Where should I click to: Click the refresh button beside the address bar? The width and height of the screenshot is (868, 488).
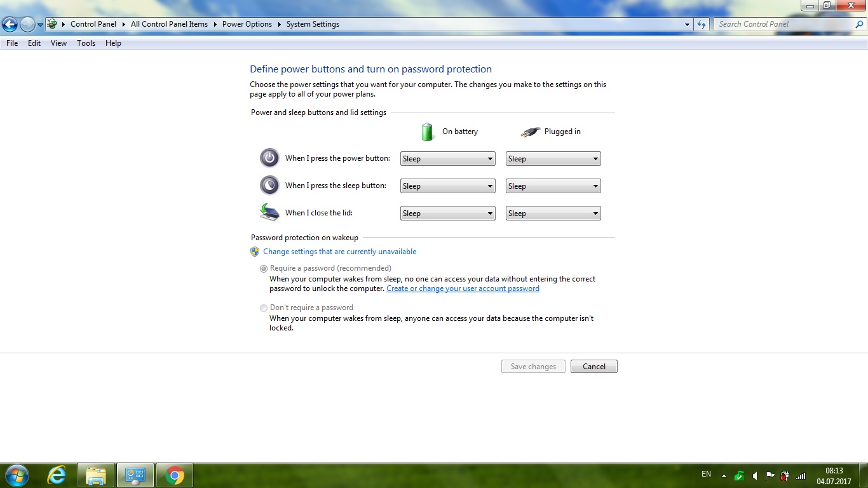[702, 24]
